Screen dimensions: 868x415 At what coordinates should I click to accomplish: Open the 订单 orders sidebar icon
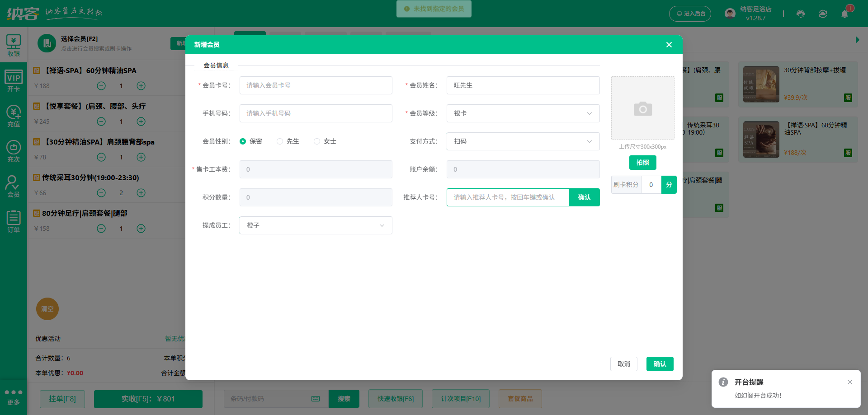[14, 222]
